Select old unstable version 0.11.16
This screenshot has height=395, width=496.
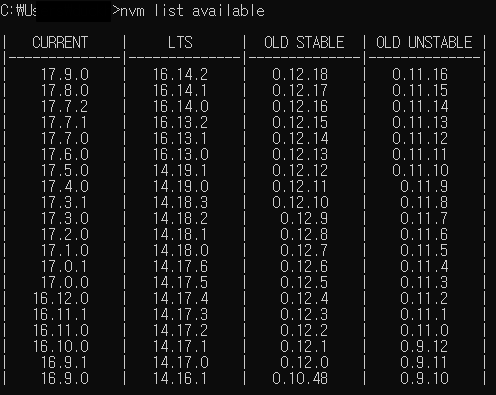[420, 74]
